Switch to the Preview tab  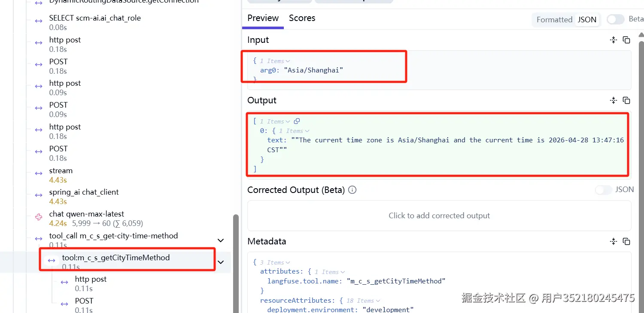263,18
